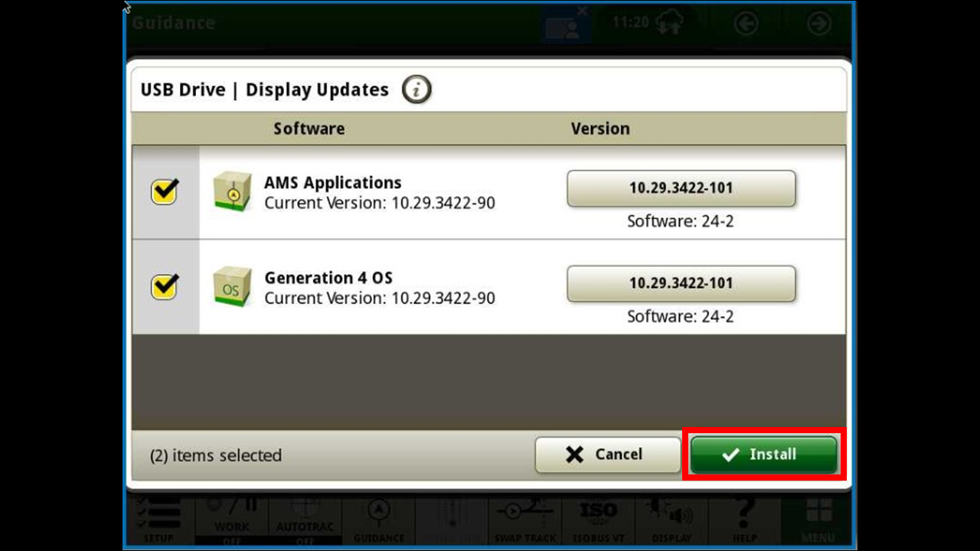Viewport: 980px width, 551px height.
Task: Click the Version column header
Action: (600, 129)
